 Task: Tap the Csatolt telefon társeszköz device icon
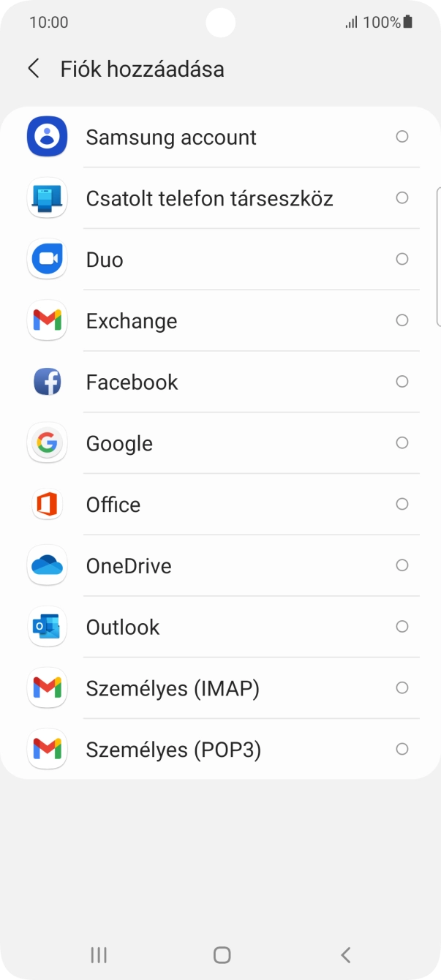(47, 197)
